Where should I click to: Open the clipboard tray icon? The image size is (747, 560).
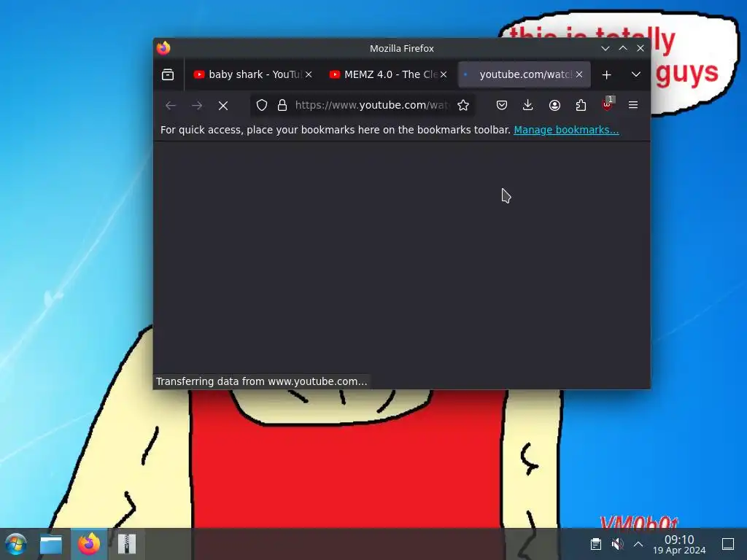pyautogui.click(x=595, y=544)
